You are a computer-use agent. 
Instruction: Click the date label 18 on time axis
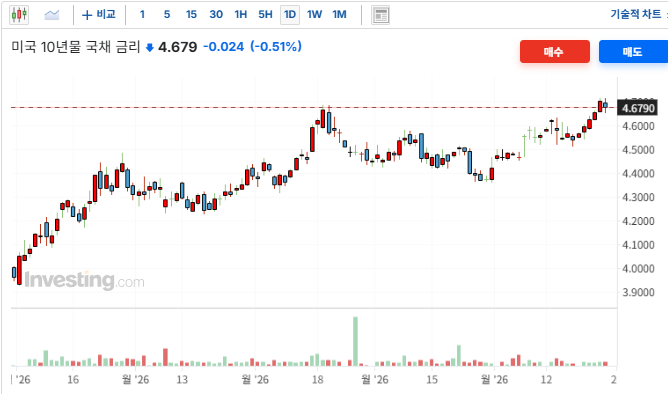[317, 379]
